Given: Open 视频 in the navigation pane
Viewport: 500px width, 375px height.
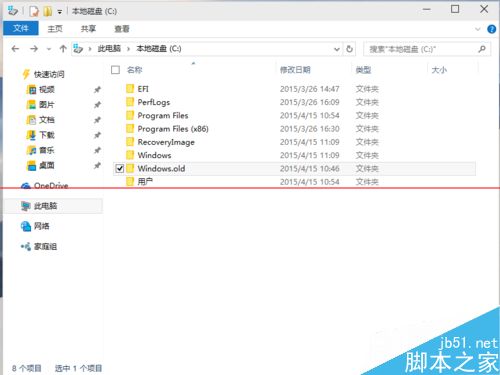Looking at the screenshot, I should pyautogui.click(x=47, y=89).
